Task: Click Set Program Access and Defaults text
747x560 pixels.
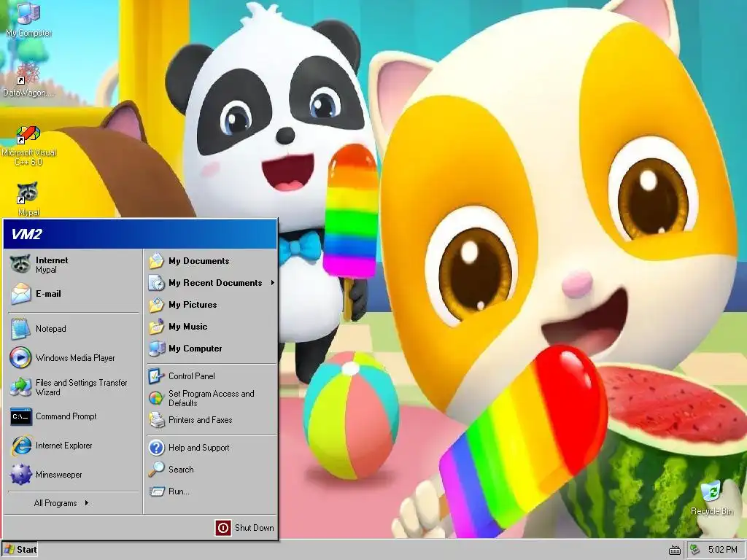Action: click(211, 398)
